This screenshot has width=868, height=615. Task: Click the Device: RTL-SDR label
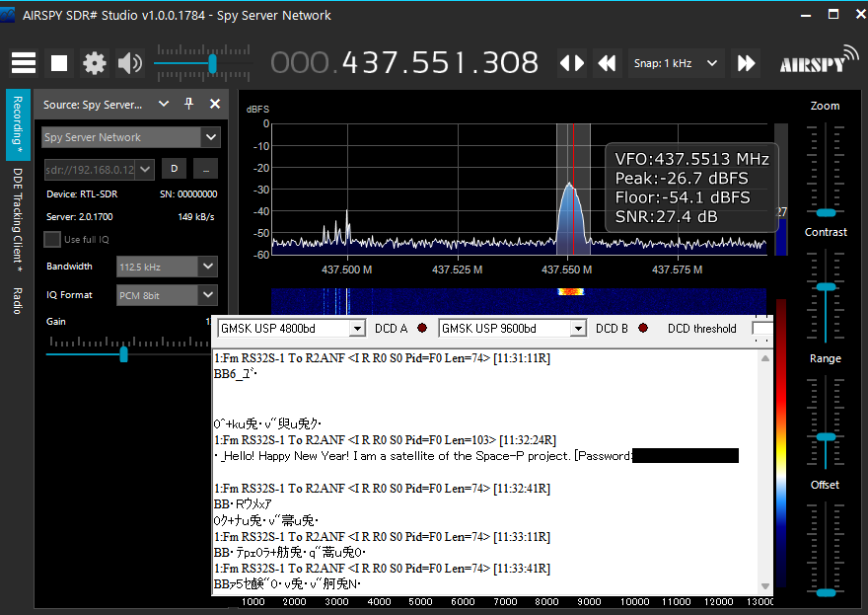82,194
